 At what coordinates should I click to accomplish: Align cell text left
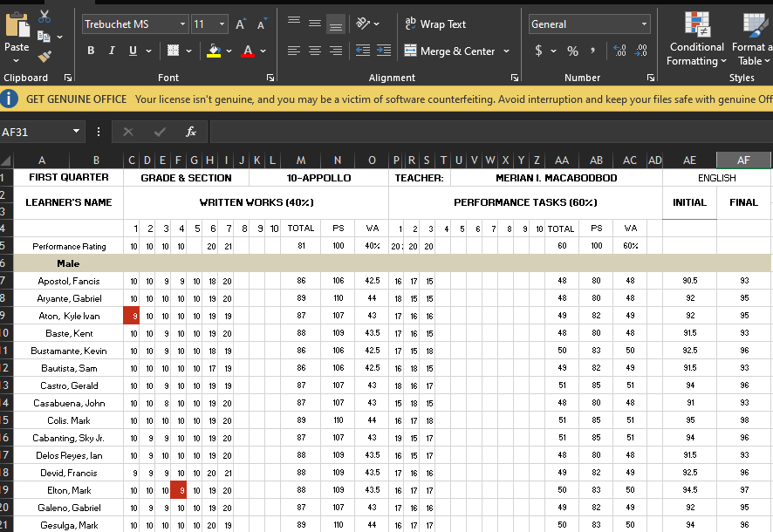[x=294, y=51]
